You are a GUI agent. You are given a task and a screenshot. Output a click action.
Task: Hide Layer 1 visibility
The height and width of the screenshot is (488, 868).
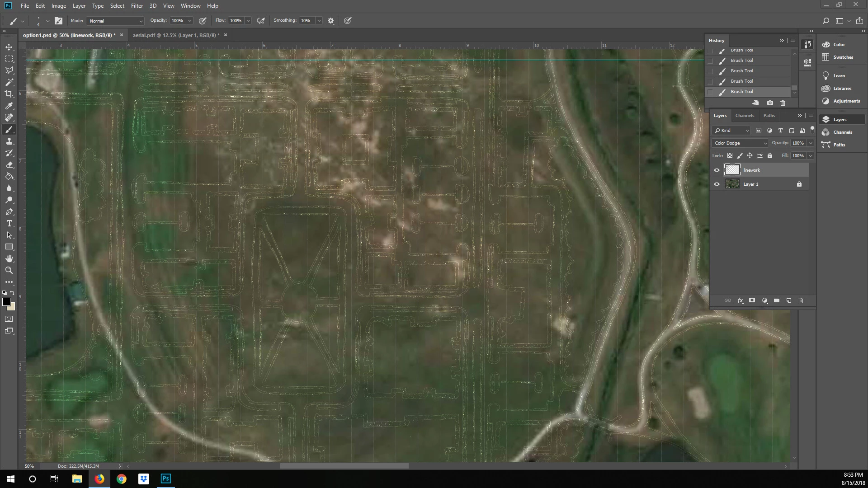pos(717,184)
